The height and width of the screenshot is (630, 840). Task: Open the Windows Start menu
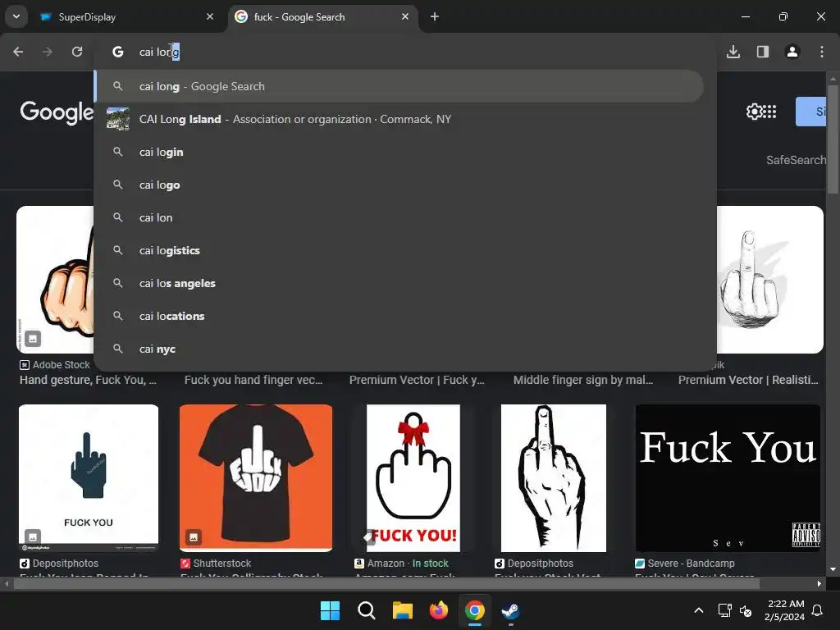330,610
